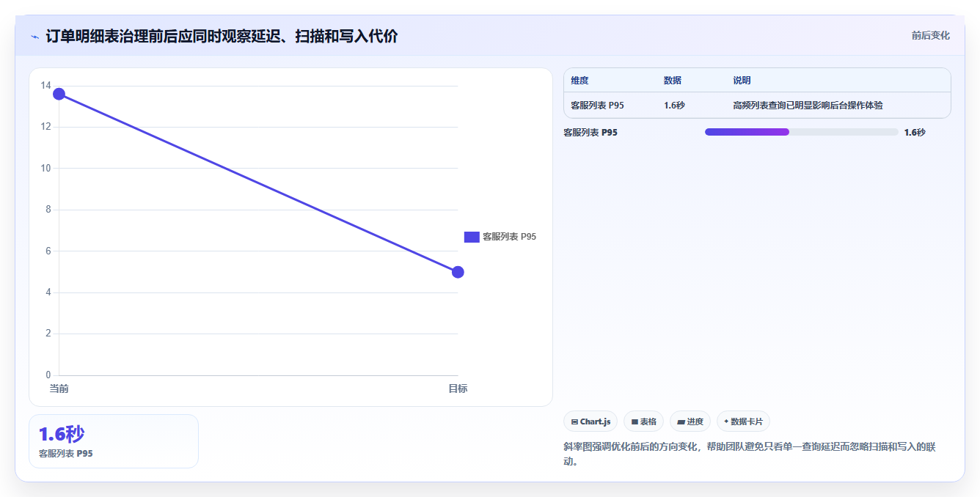Click the 客服列表 P95 progress bar

[x=801, y=132]
